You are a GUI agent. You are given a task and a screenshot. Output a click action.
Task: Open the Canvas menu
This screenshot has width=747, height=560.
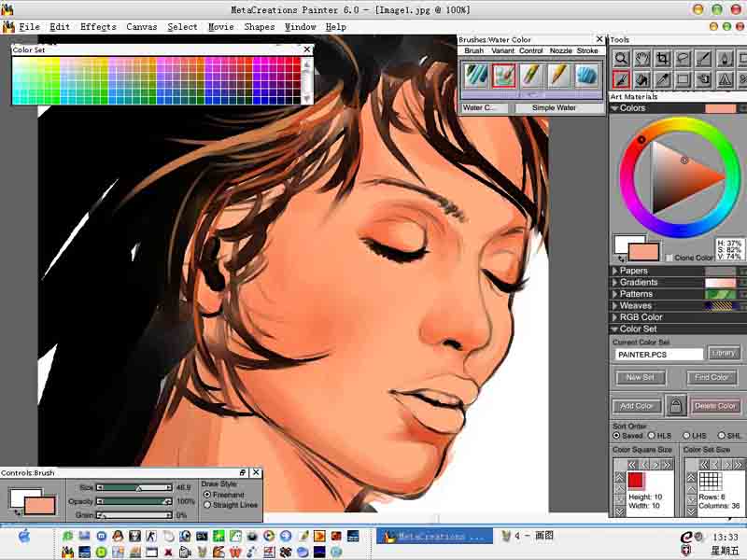pyautogui.click(x=142, y=27)
